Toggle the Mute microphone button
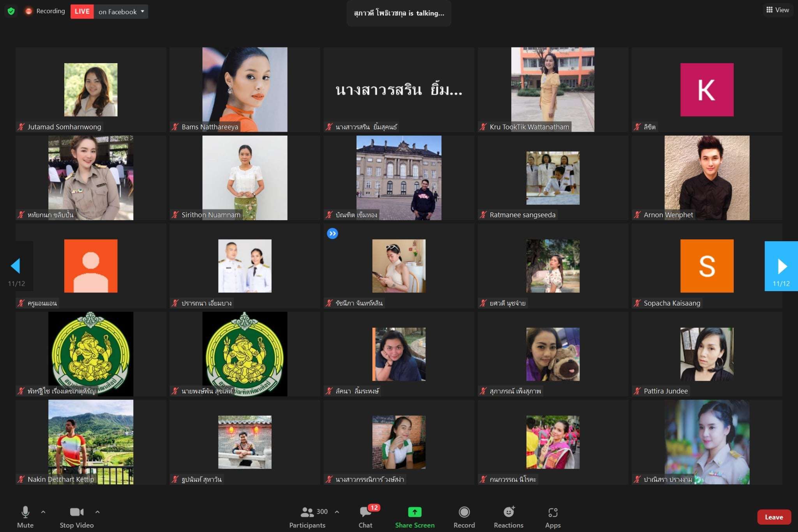 click(x=25, y=512)
